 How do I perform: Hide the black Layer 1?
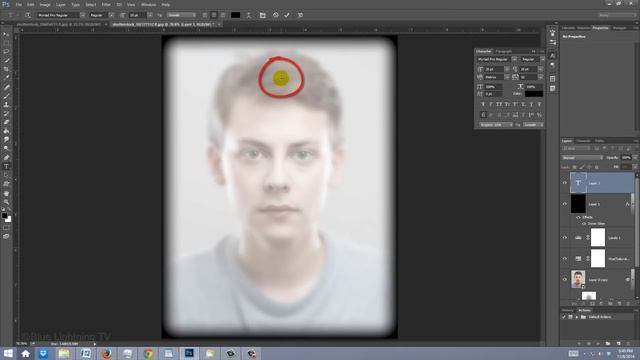565,204
